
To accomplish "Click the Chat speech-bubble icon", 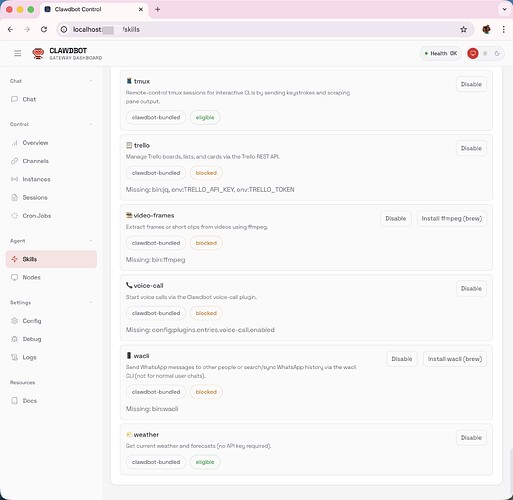I will 14,99.
